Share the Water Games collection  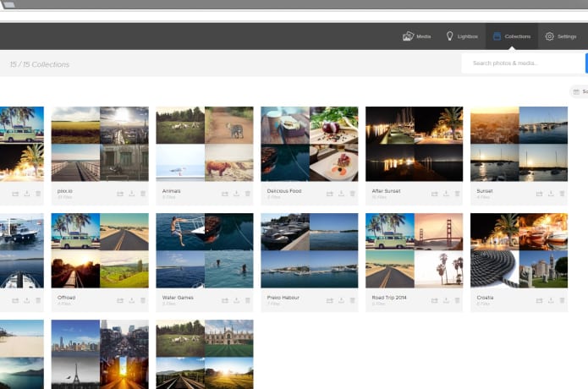tap(225, 300)
